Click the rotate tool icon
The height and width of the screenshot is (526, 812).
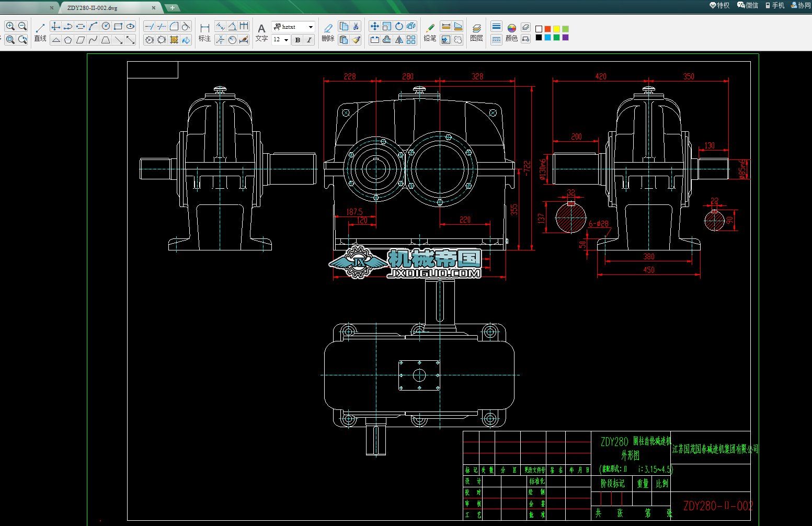click(x=399, y=26)
